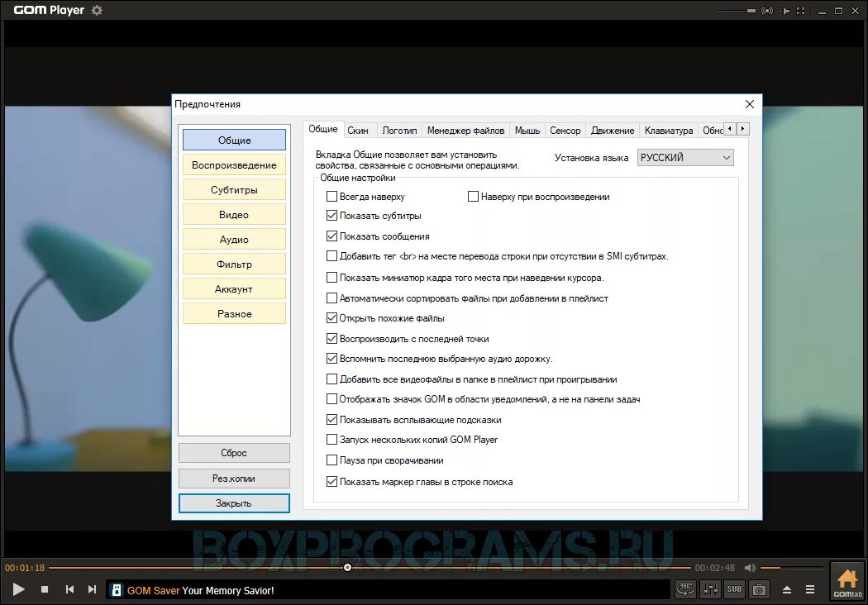The image size is (868, 605).
Task: Switch to the Логотип tab
Action: 399,131
